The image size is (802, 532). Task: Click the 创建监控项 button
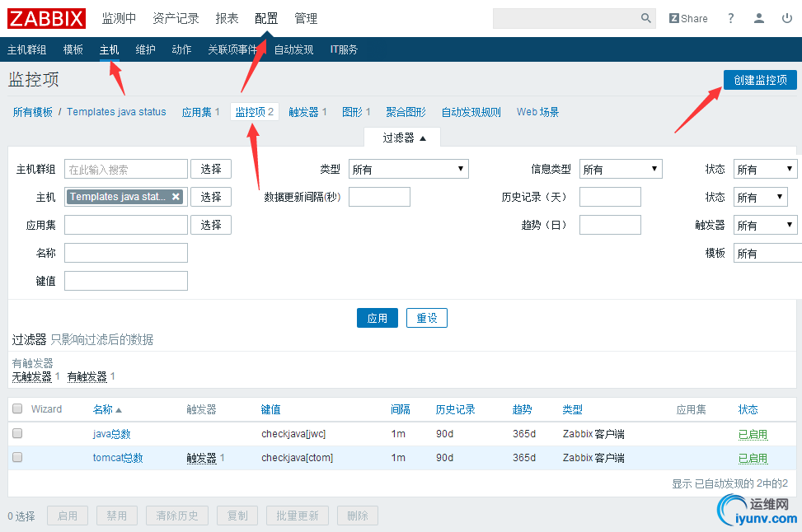[x=760, y=80]
